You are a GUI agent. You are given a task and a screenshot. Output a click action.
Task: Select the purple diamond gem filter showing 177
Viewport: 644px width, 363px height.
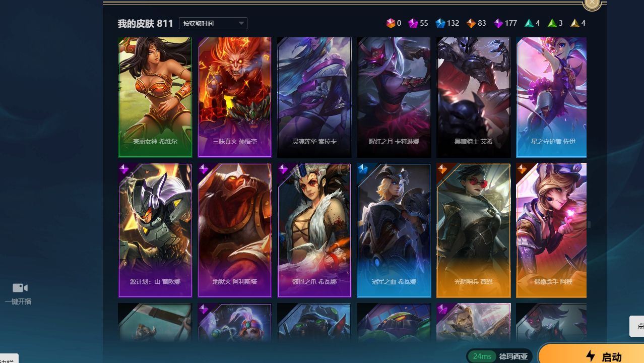pos(498,23)
